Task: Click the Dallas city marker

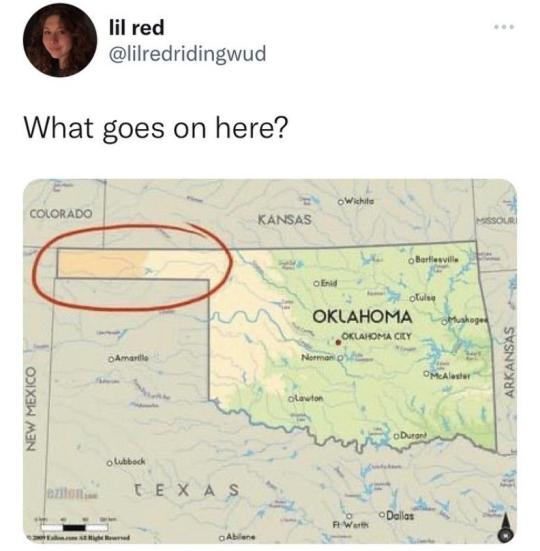Action: (x=382, y=515)
